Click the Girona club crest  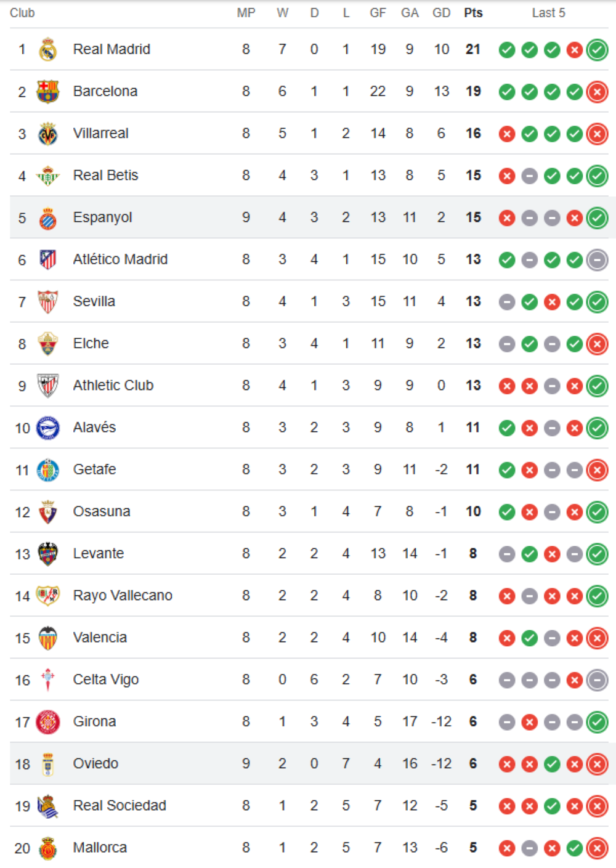pyautogui.click(x=48, y=721)
